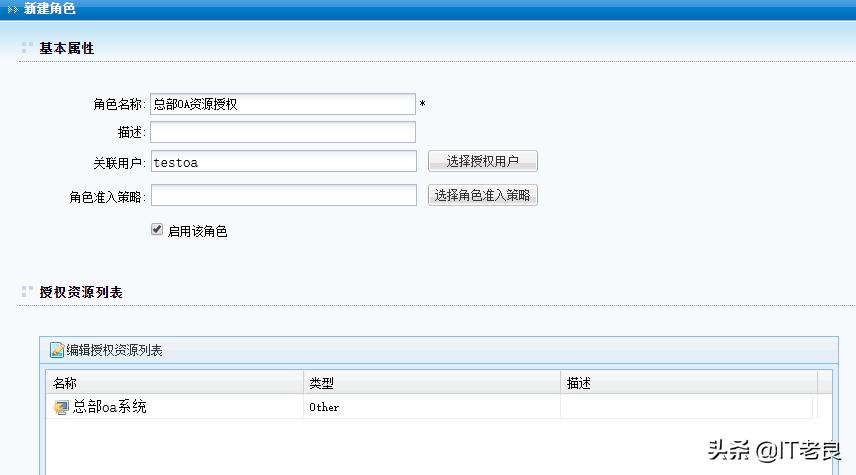Click the 描述 input field

click(283, 132)
